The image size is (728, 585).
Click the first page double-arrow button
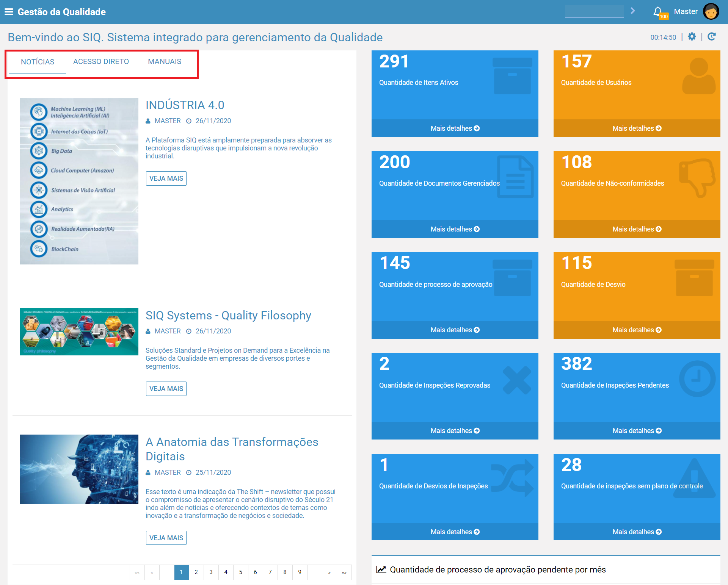tap(137, 572)
